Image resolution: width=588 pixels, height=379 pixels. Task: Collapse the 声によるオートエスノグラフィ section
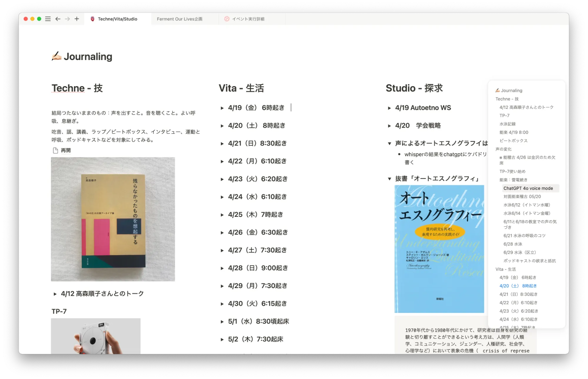pyautogui.click(x=389, y=143)
